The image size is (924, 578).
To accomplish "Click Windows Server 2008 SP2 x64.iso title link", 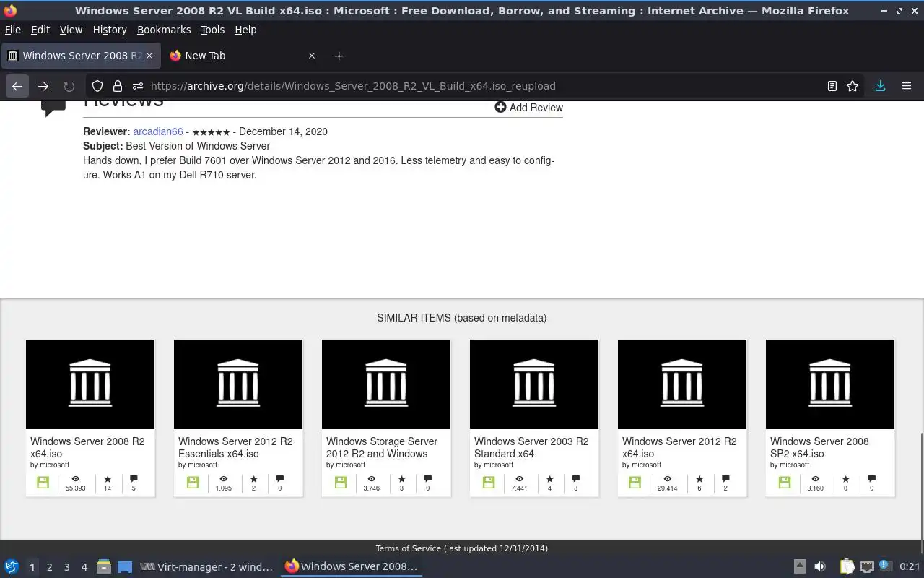I will point(819,447).
